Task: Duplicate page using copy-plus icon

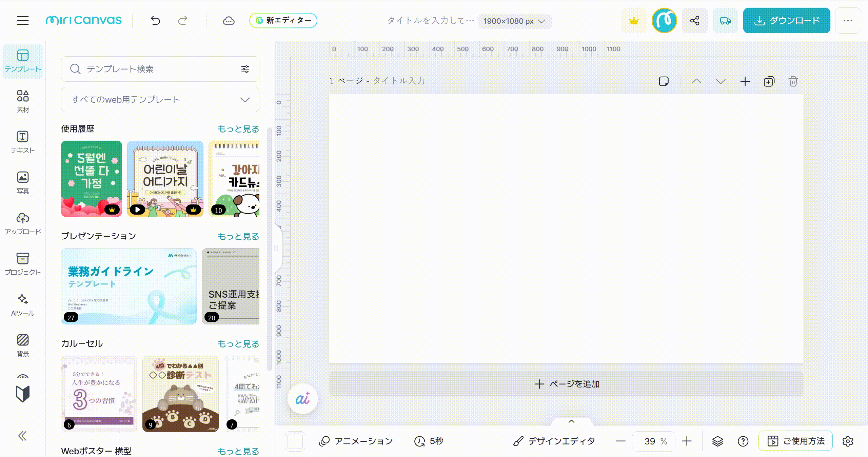Action: pyautogui.click(x=769, y=81)
